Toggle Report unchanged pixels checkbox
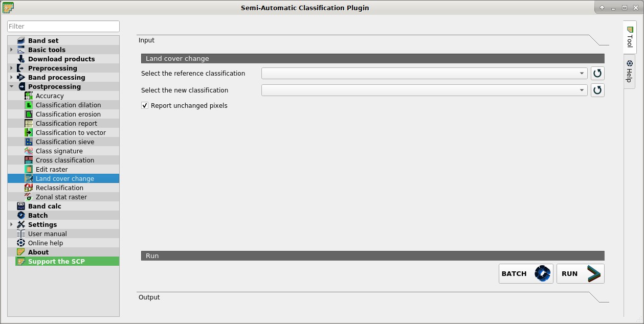644x324 pixels. click(x=145, y=105)
